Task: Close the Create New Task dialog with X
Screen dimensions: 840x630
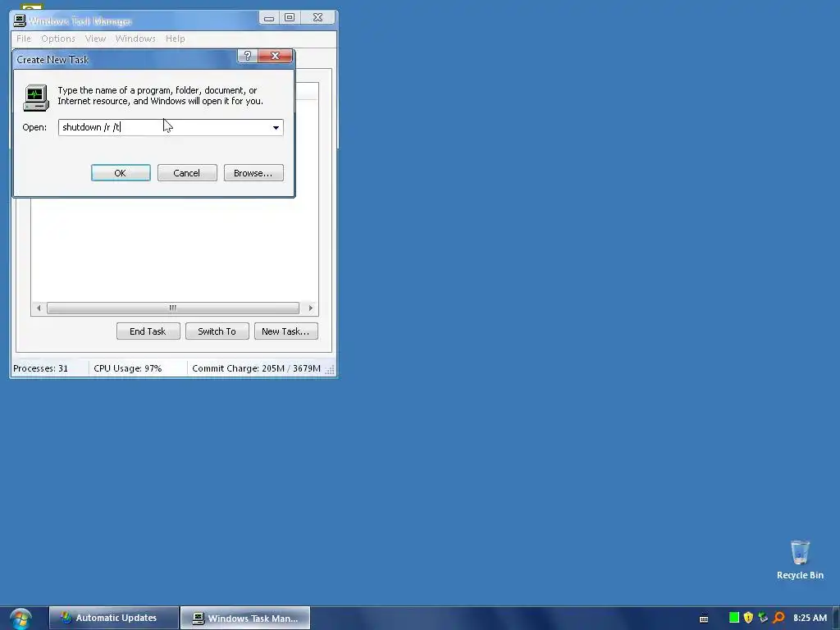Action: [x=276, y=56]
